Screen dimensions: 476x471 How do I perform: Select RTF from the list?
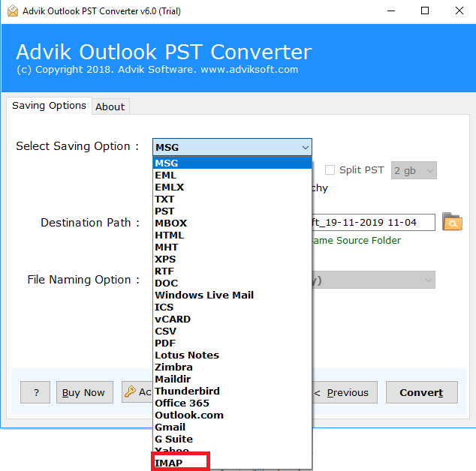[x=232, y=271]
